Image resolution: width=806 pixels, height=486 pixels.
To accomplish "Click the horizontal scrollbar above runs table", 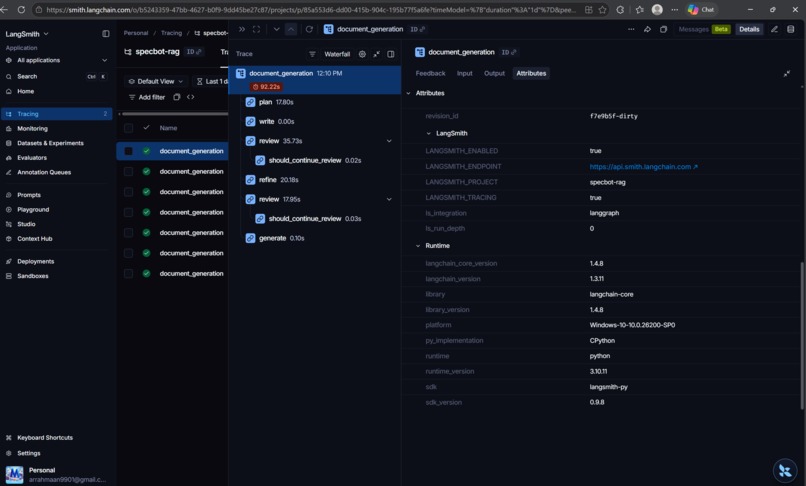I will pyautogui.click(x=175, y=114).
